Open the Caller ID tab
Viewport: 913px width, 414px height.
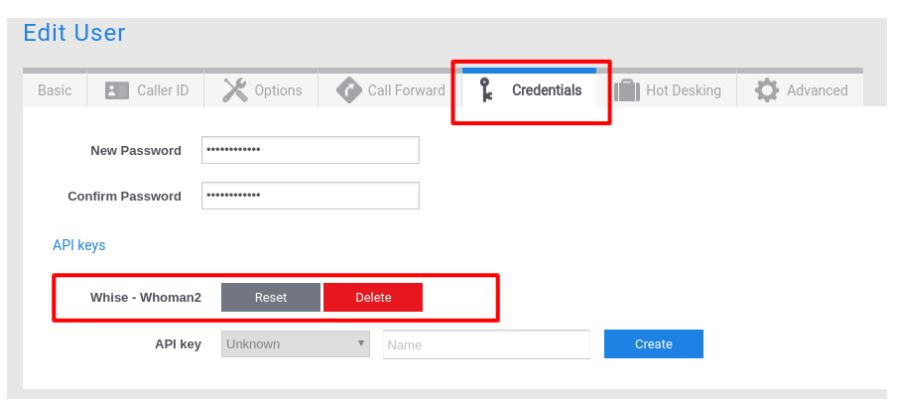(x=161, y=91)
